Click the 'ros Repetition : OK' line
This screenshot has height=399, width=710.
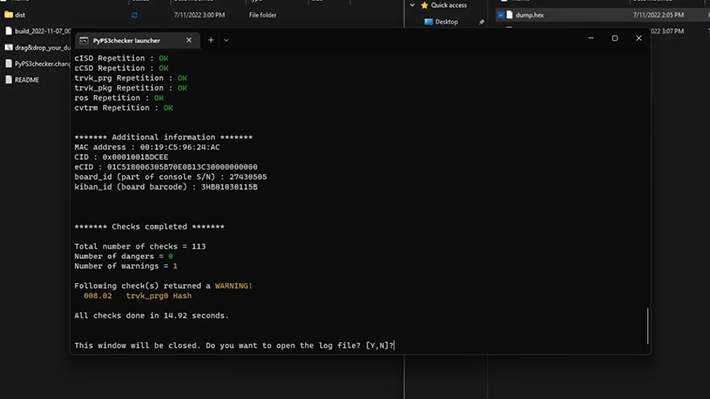(119, 98)
